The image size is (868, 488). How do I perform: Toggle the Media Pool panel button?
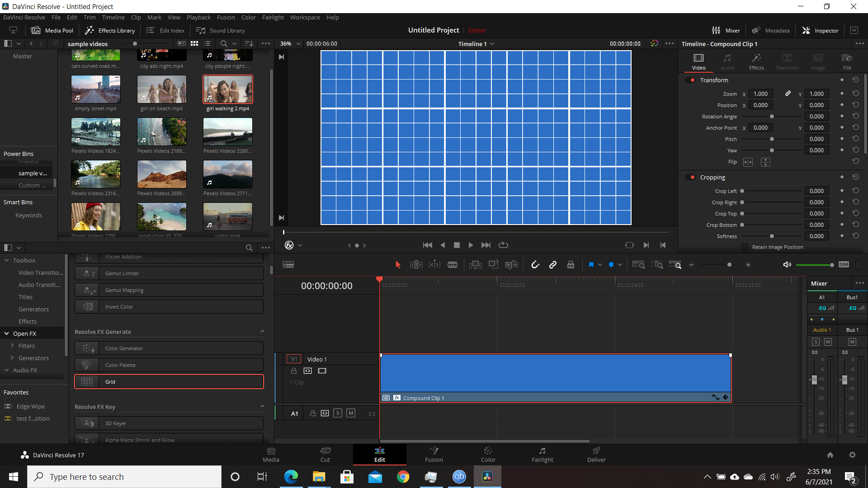[x=52, y=30]
